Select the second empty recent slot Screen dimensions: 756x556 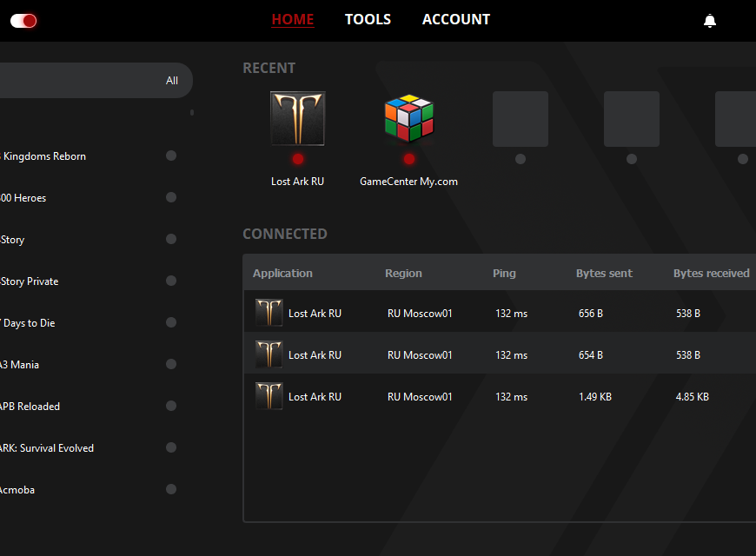[x=632, y=119]
